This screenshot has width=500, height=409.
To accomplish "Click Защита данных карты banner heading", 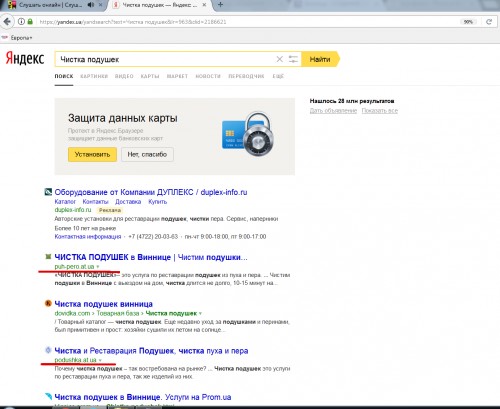I will pyautogui.click(x=123, y=118).
